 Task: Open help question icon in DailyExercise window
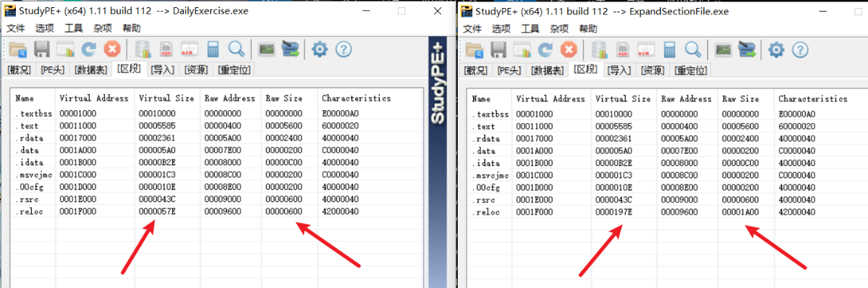(344, 49)
